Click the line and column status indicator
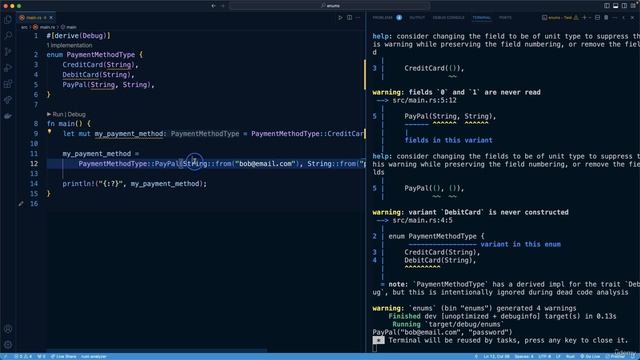The width and height of the screenshot is (640, 360). [496, 356]
